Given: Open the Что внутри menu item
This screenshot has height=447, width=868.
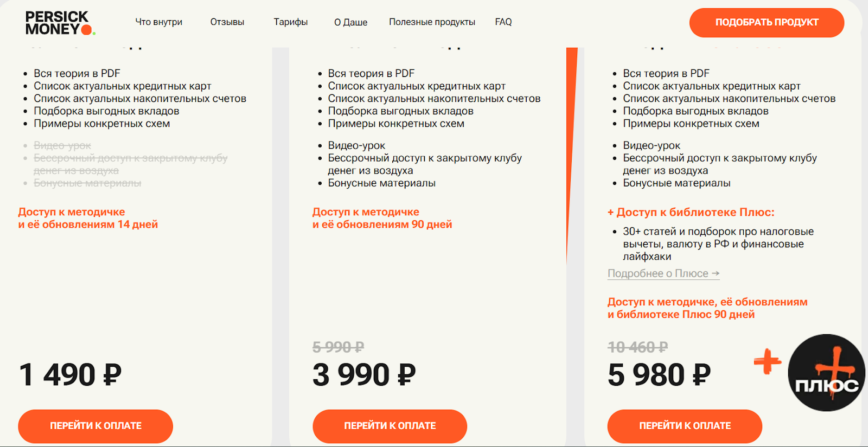Looking at the screenshot, I should click(x=159, y=22).
